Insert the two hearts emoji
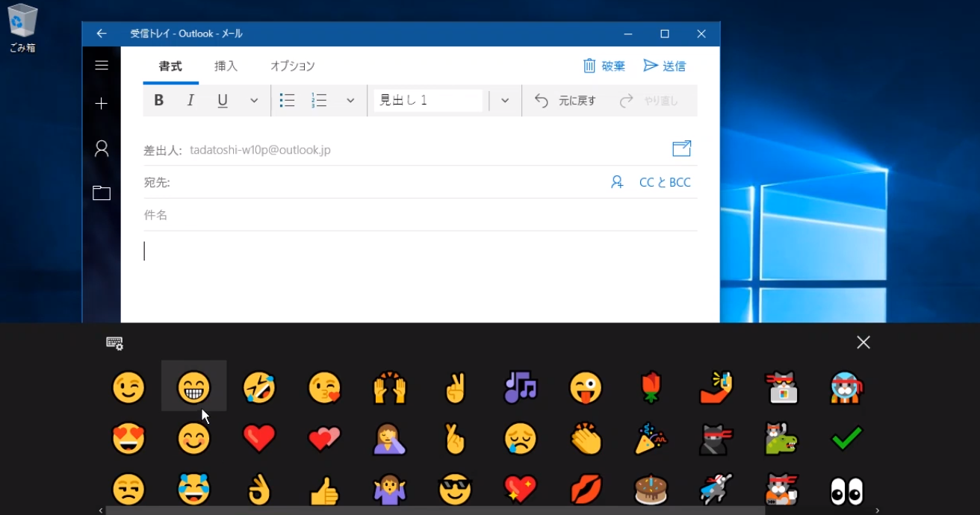This screenshot has height=515, width=980. pos(324,439)
